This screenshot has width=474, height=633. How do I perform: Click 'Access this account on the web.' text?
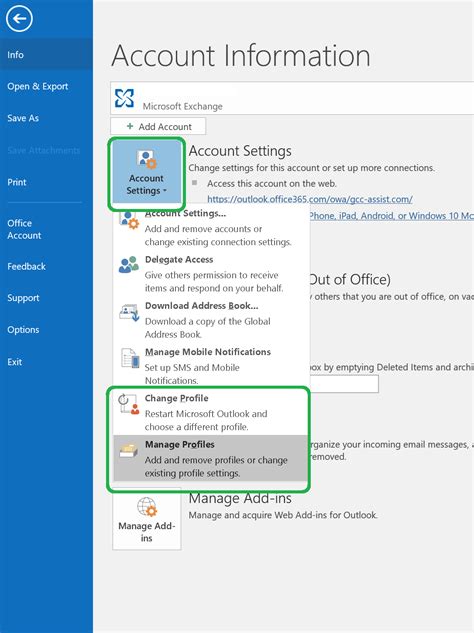271,183
